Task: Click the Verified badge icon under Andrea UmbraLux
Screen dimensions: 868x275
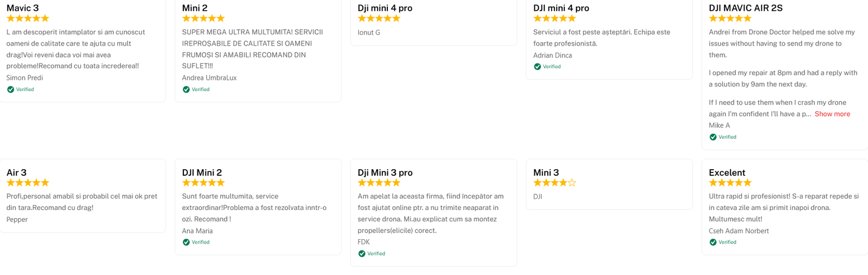Action: (186, 89)
